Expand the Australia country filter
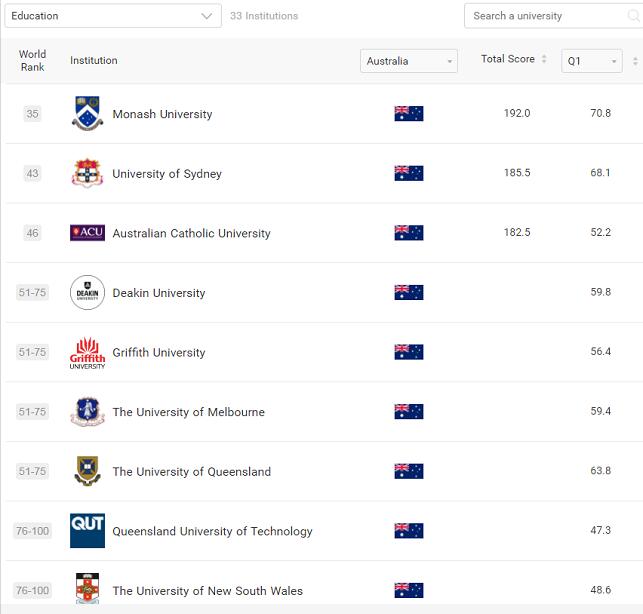This screenshot has width=643, height=614. [408, 61]
